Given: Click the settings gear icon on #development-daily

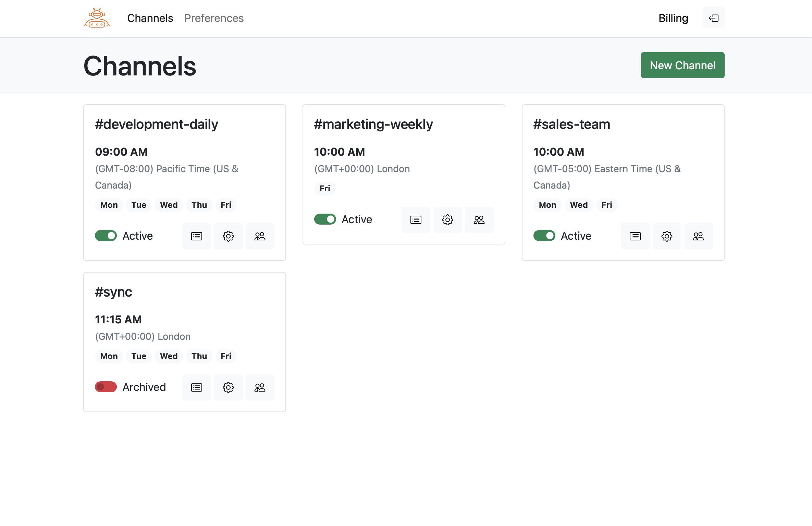Looking at the screenshot, I should pyautogui.click(x=229, y=236).
